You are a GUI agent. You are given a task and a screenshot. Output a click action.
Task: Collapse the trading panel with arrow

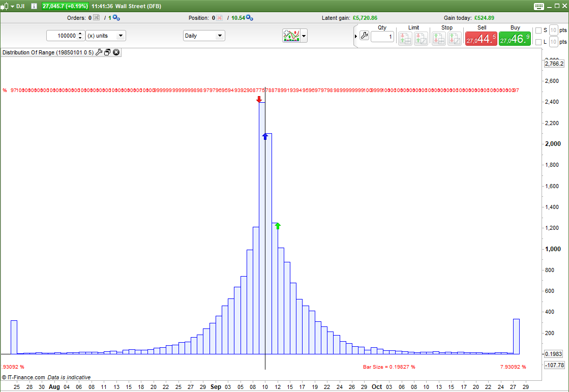[x=356, y=36]
